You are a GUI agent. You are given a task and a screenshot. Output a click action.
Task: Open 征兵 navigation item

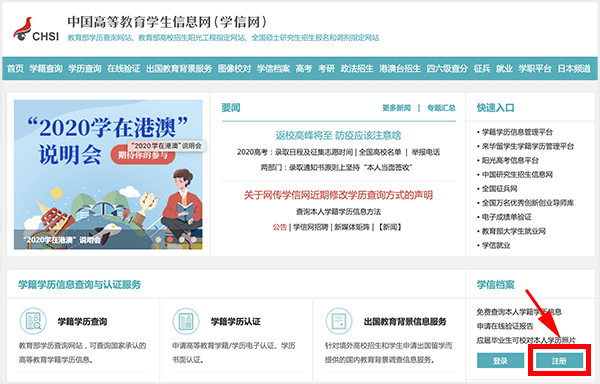point(482,68)
